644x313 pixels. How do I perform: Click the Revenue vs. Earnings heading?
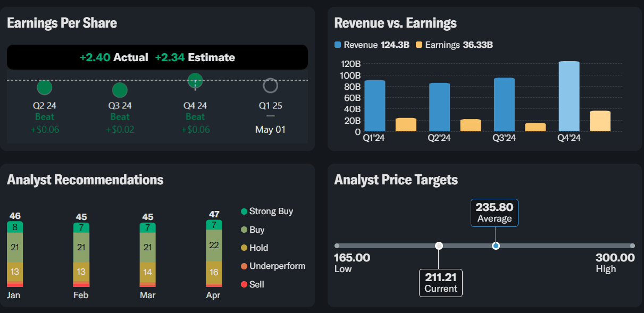(395, 23)
